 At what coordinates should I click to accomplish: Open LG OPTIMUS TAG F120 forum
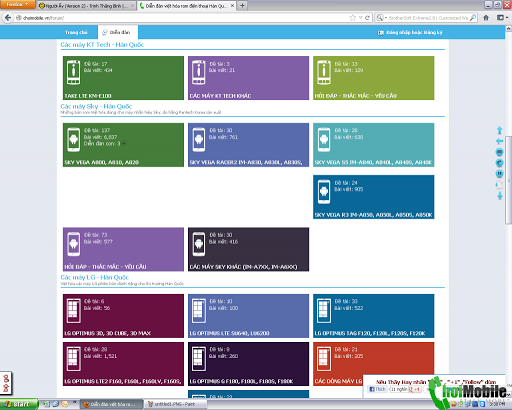(x=374, y=316)
